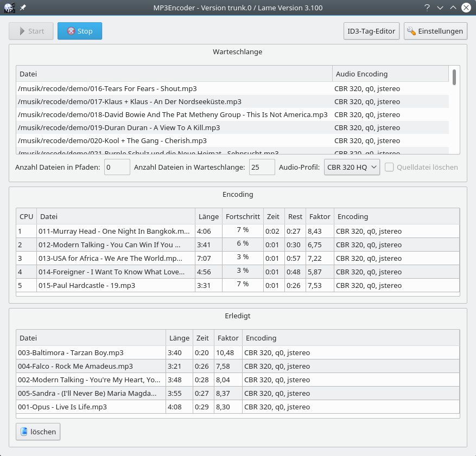The image size is (476, 456).
Task: Click the 3 % progress of USA for Africa
Action: click(x=243, y=257)
